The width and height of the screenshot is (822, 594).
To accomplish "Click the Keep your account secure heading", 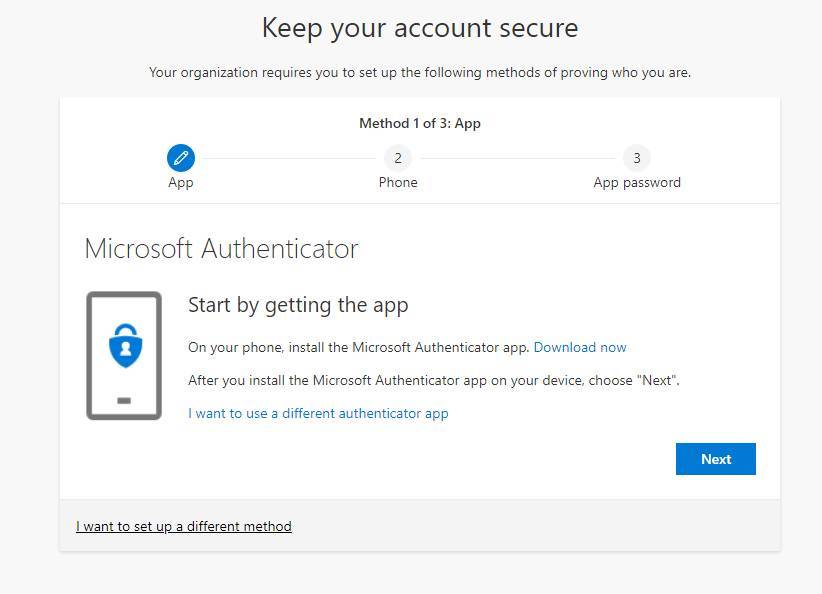I will pos(420,28).
